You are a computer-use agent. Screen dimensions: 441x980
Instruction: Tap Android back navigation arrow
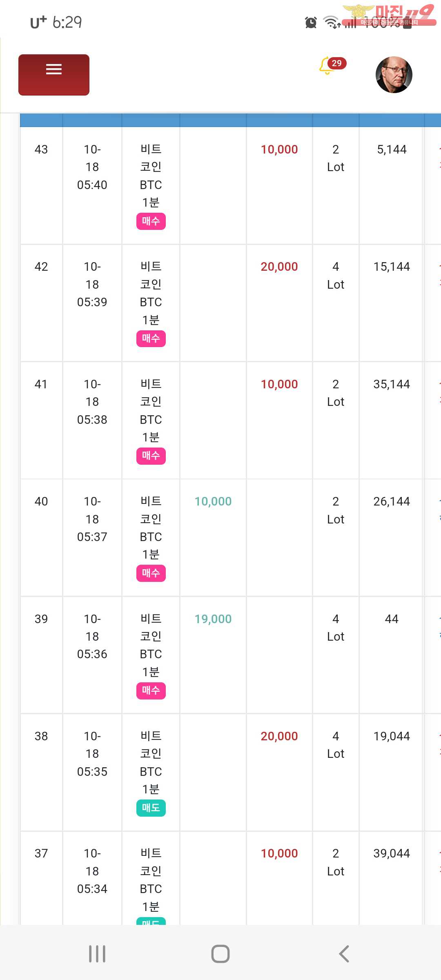[x=344, y=954]
